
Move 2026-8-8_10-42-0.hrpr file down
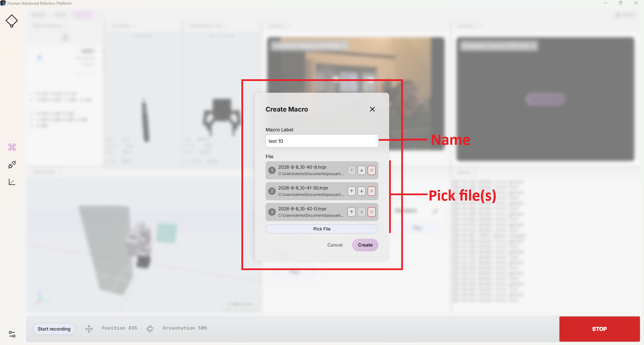coord(362,212)
